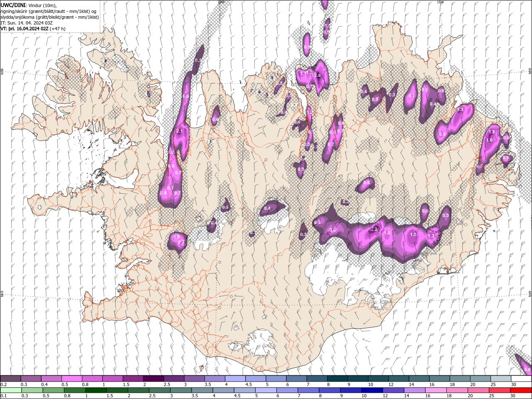Pick the white snow legend swatch labelled 30
This screenshot has width=532, height=399.
tap(521, 379)
